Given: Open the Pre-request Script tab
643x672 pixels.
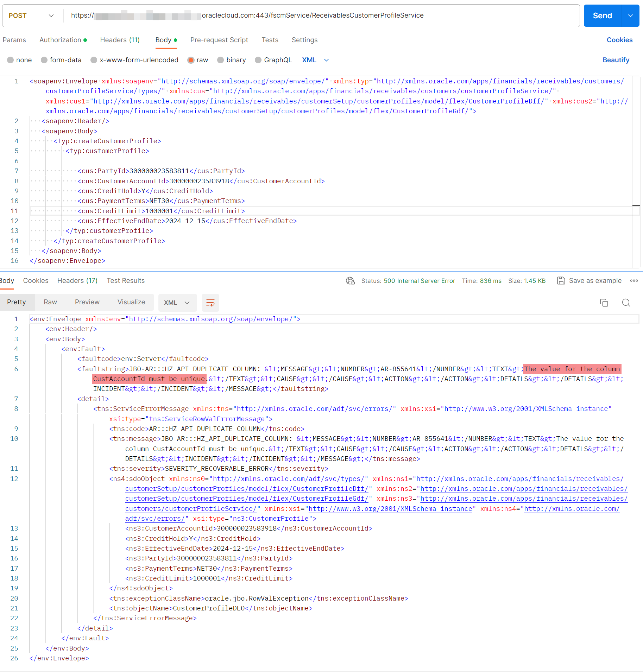Looking at the screenshot, I should 219,40.
